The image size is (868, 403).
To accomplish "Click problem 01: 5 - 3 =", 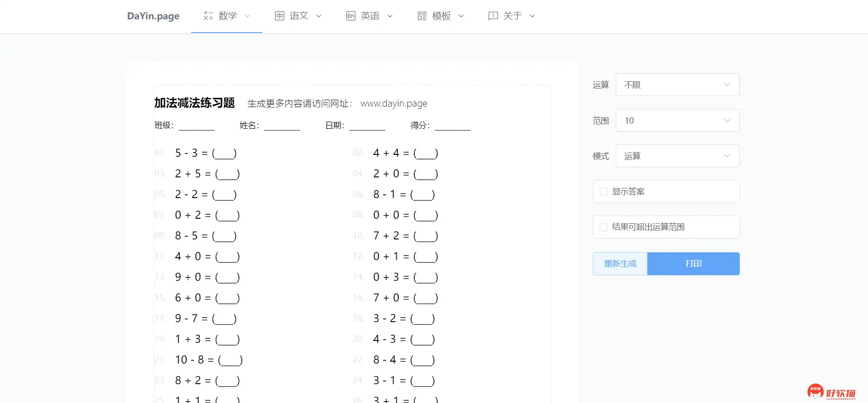I will tap(205, 153).
